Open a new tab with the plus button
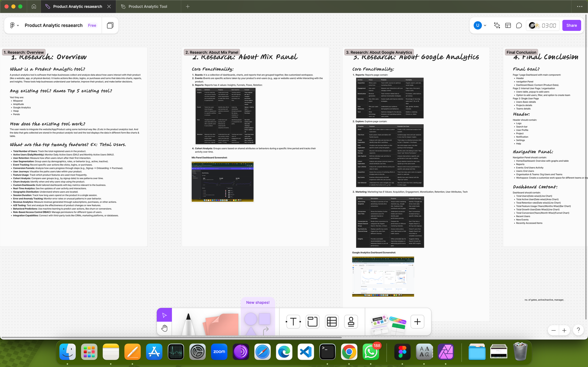588x367 pixels. click(x=188, y=6)
